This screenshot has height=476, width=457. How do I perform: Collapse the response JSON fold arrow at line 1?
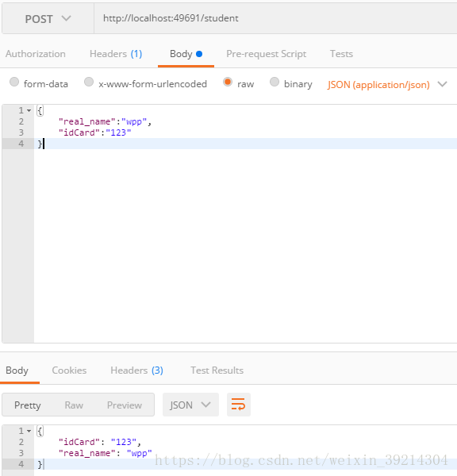tap(29, 431)
